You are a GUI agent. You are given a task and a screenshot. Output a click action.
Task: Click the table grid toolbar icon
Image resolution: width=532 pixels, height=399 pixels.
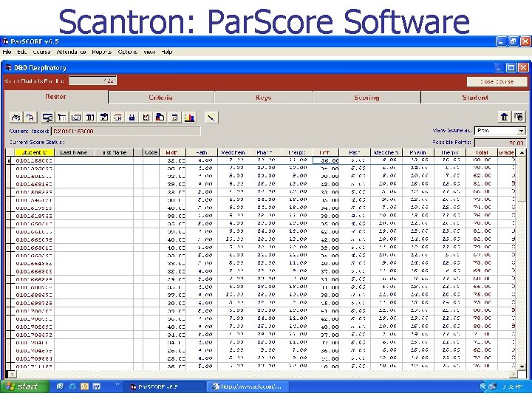pyautogui.click(x=62, y=117)
